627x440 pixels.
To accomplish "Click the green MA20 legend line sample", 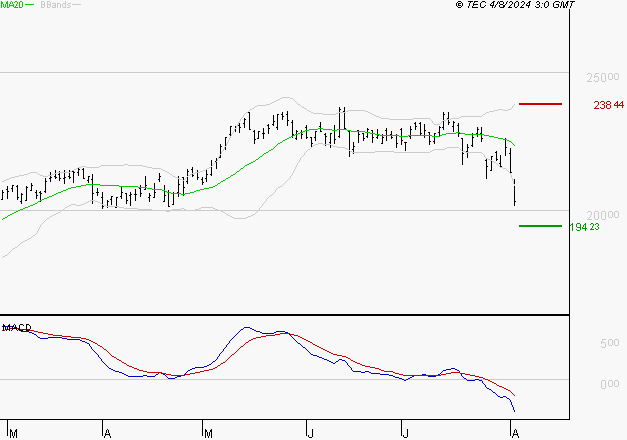I will tap(30, 5).
